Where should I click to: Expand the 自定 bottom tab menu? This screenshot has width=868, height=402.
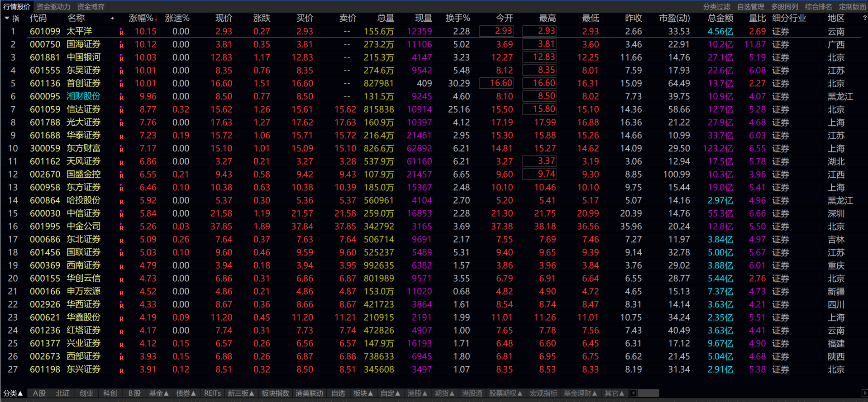click(391, 393)
